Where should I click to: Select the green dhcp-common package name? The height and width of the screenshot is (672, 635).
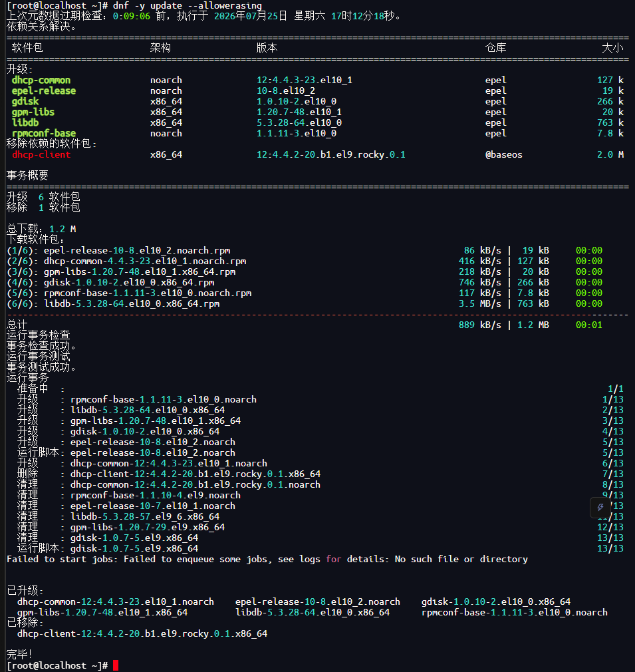click(41, 80)
